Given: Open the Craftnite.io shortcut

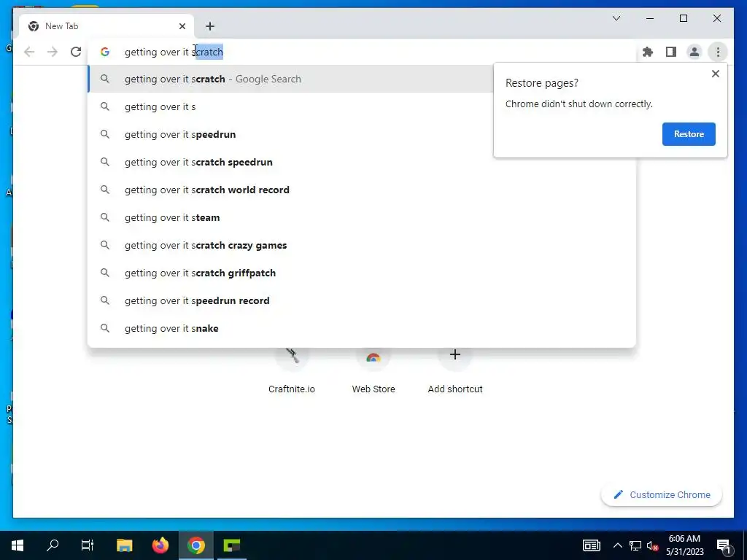Looking at the screenshot, I should (x=292, y=371).
